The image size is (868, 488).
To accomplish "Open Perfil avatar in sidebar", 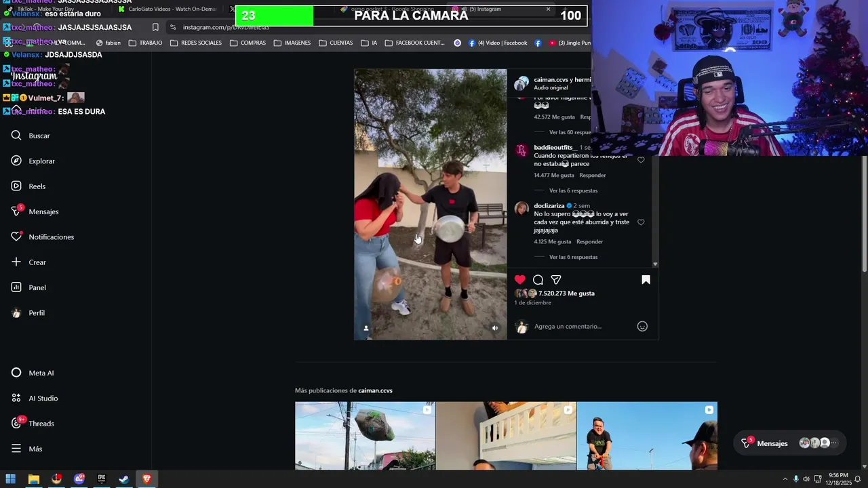I will coord(16,312).
